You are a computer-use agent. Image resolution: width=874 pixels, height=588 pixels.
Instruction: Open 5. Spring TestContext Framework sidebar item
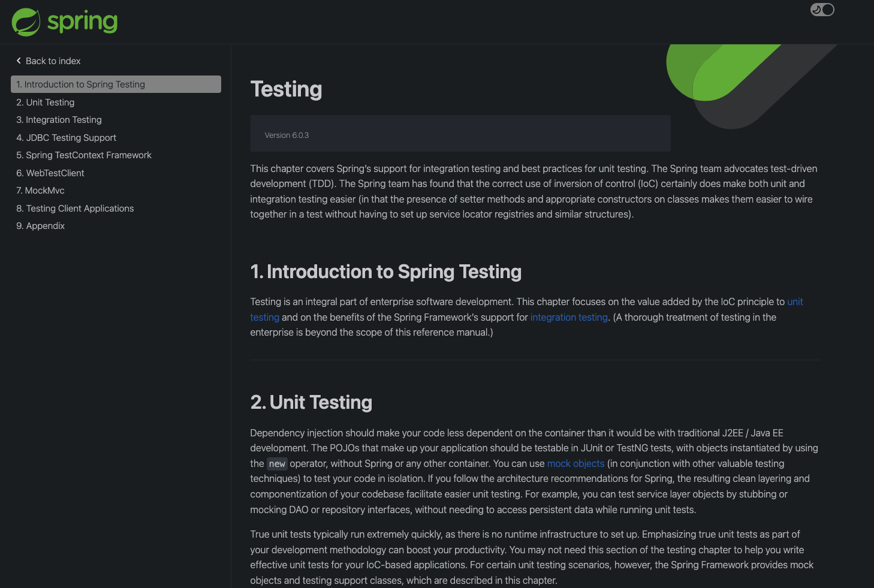pyautogui.click(x=84, y=155)
